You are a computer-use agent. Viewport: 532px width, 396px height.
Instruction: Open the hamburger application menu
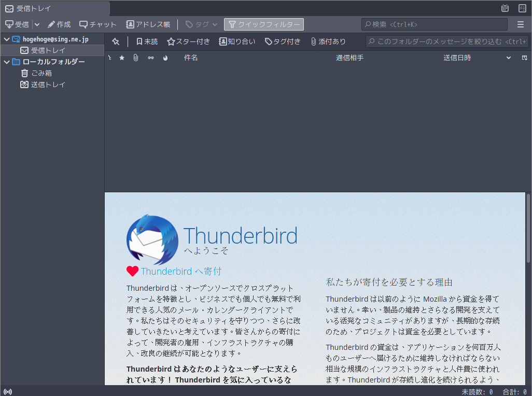(521, 24)
